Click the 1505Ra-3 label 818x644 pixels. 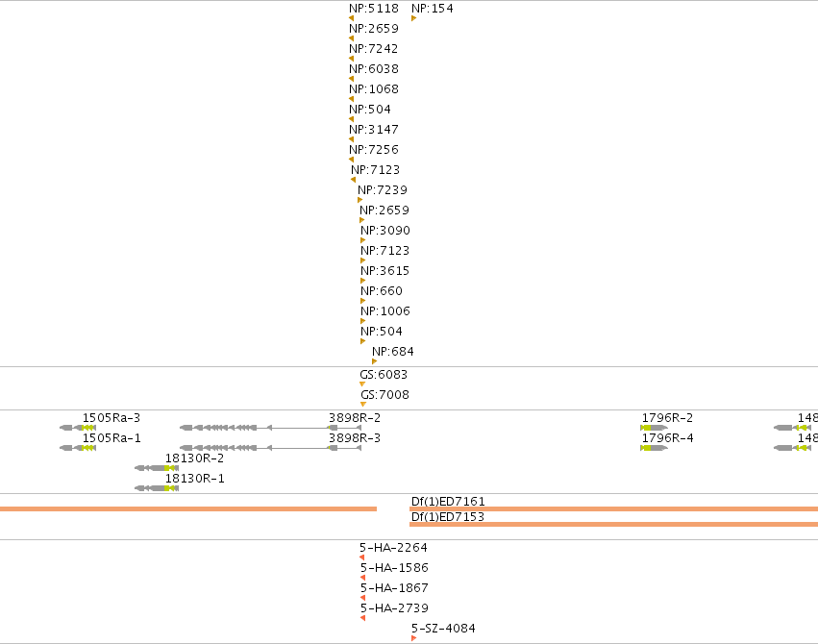(112, 418)
